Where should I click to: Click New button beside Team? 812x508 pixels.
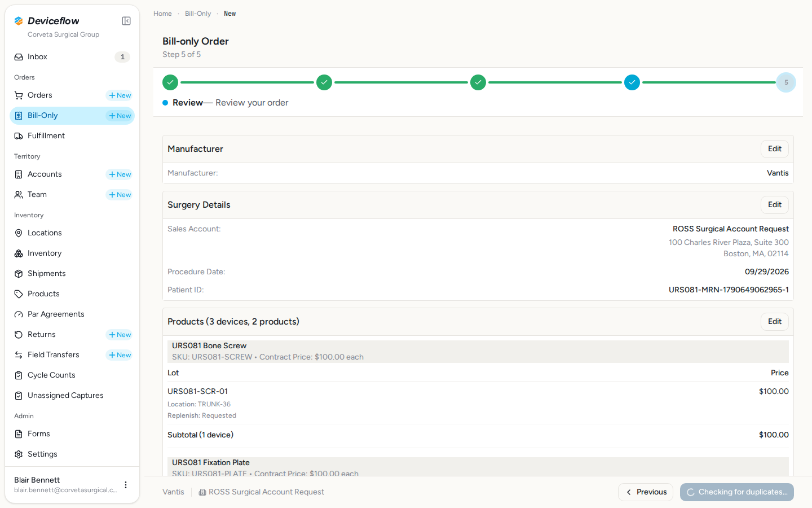(120, 195)
